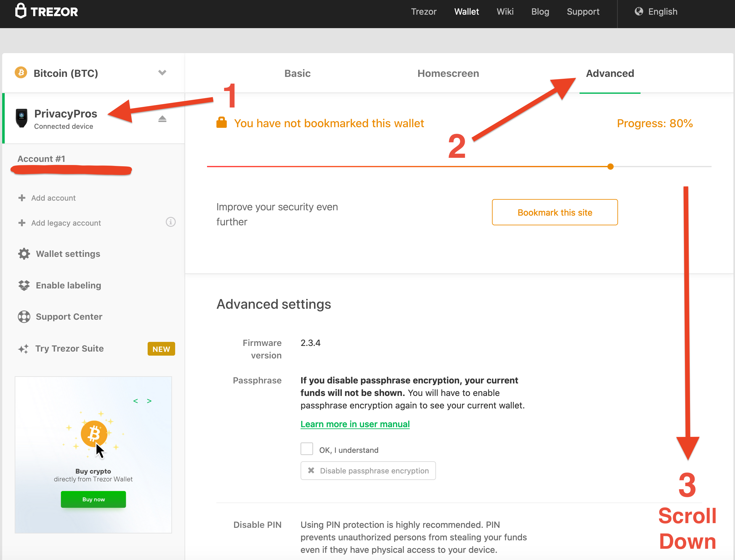Screen dimensions: 735x560
Task: Click the Advanced settings heading
Action: [274, 304]
